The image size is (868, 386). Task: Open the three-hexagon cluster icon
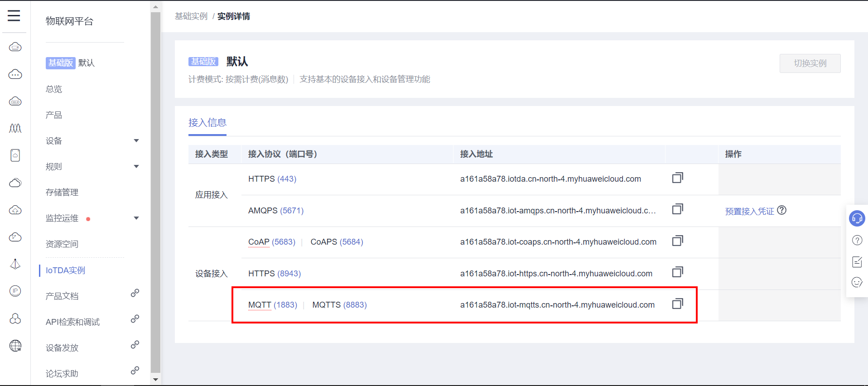point(15,318)
